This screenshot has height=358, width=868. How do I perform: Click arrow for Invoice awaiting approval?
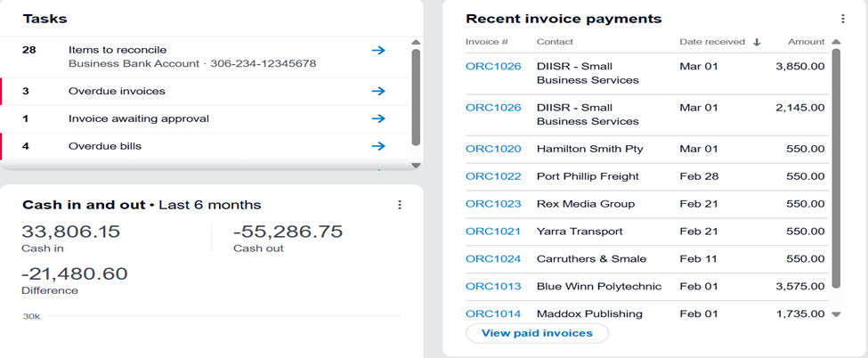pos(378,118)
